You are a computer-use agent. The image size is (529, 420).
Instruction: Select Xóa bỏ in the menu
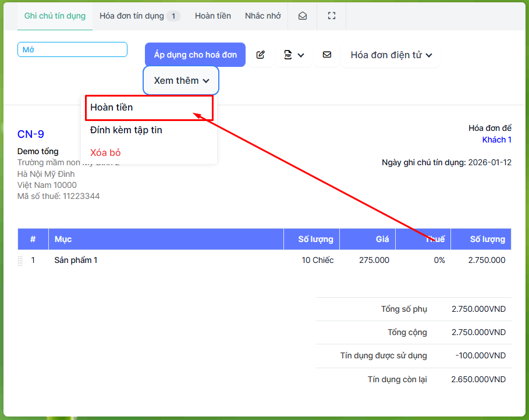coord(105,152)
